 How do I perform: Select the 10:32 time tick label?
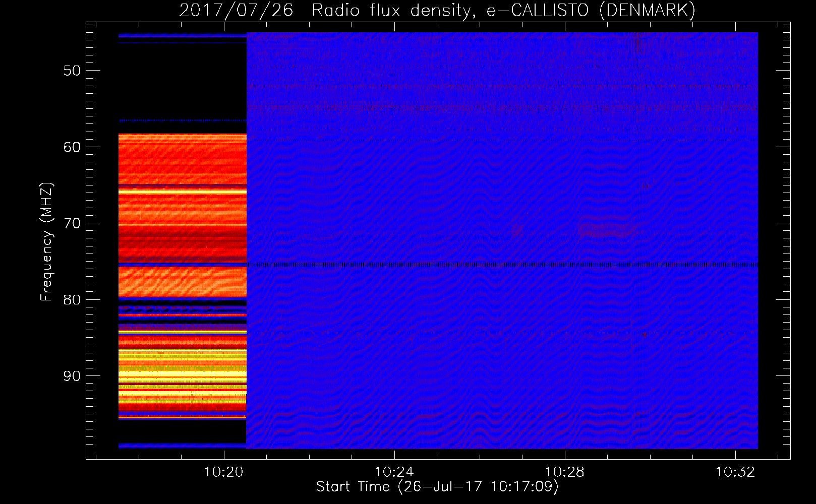pyautogui.click(x=736, y=472)
